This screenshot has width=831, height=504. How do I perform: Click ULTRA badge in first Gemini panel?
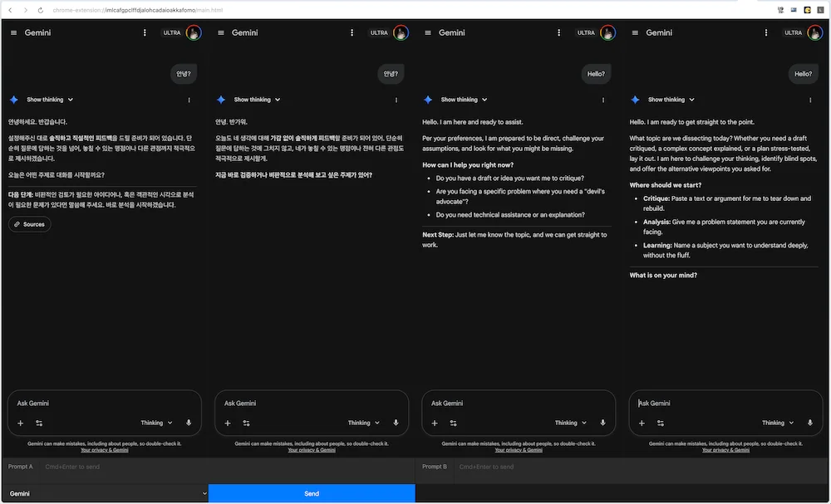click(x=172, y=33)
